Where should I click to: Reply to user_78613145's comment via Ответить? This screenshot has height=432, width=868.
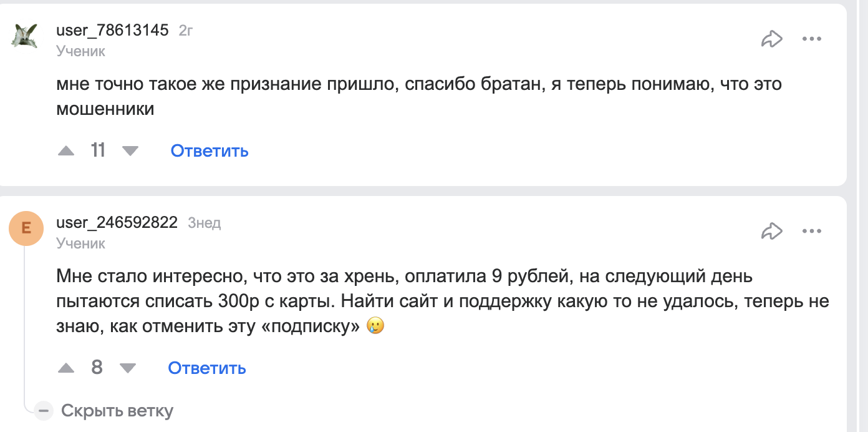click(210, 150)
